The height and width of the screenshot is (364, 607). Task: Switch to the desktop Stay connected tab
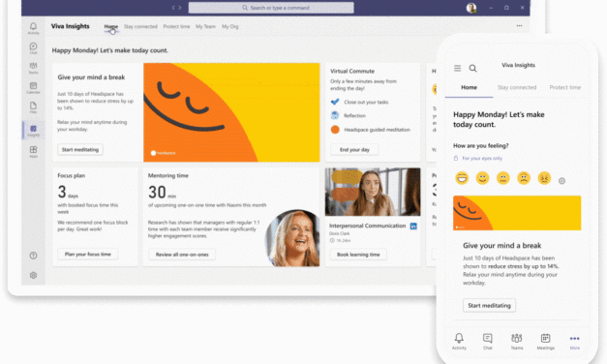coord(140,27)
